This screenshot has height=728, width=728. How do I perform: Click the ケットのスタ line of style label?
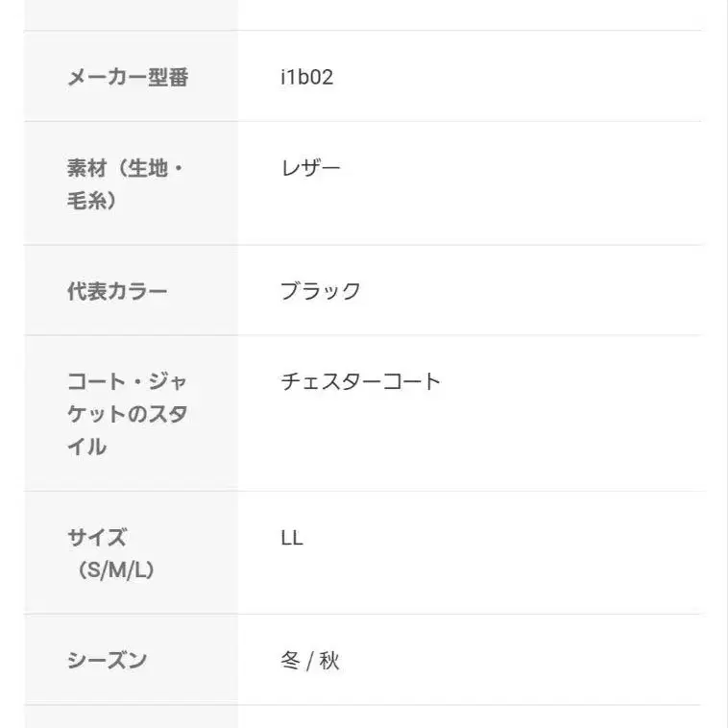[x=127, y=414]
